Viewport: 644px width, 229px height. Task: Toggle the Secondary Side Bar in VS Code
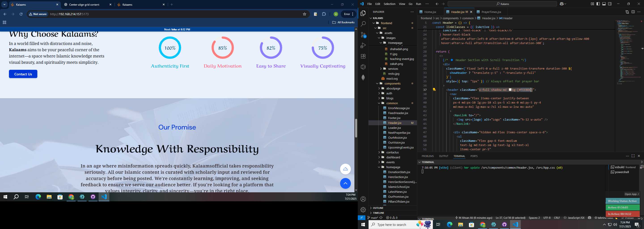[x=610, y=4]
